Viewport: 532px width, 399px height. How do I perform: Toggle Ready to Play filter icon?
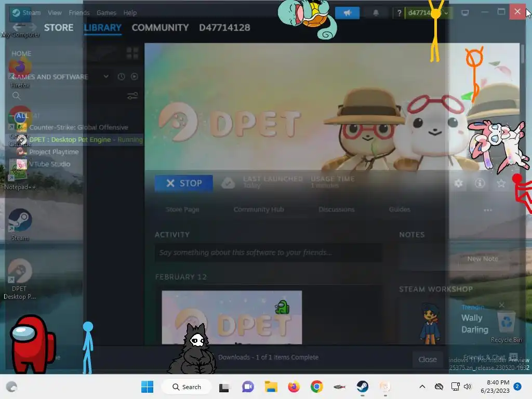tap(135, 77)
